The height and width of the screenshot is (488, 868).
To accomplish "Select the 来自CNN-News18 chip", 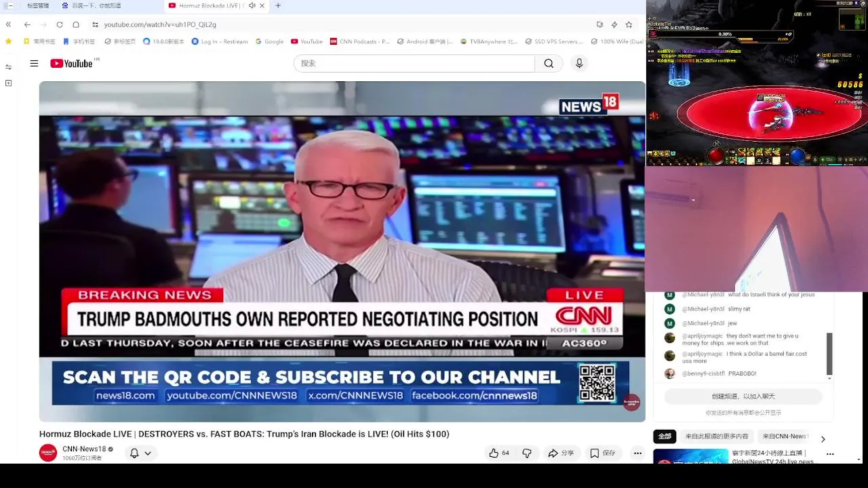I will pos(785,436).
